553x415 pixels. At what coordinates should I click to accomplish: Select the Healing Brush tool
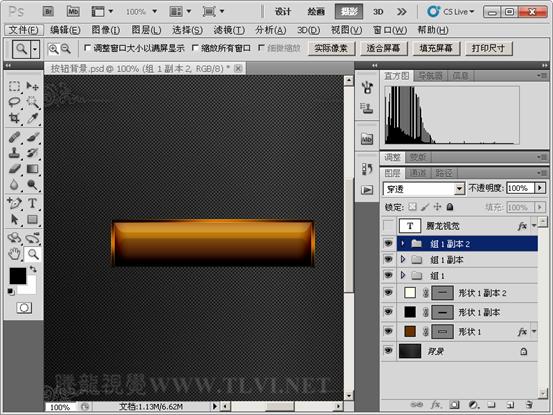pyautogui.click(x=14, y=137)
